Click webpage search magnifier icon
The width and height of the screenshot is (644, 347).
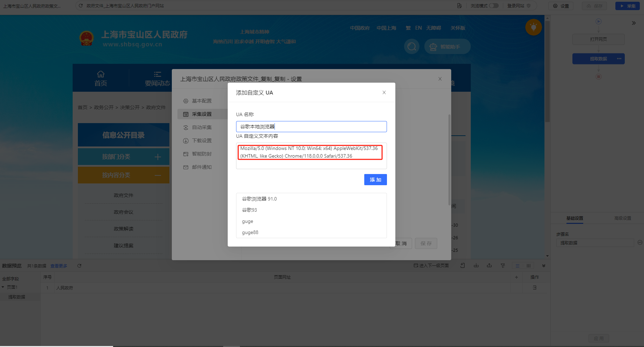coord(412,46)
